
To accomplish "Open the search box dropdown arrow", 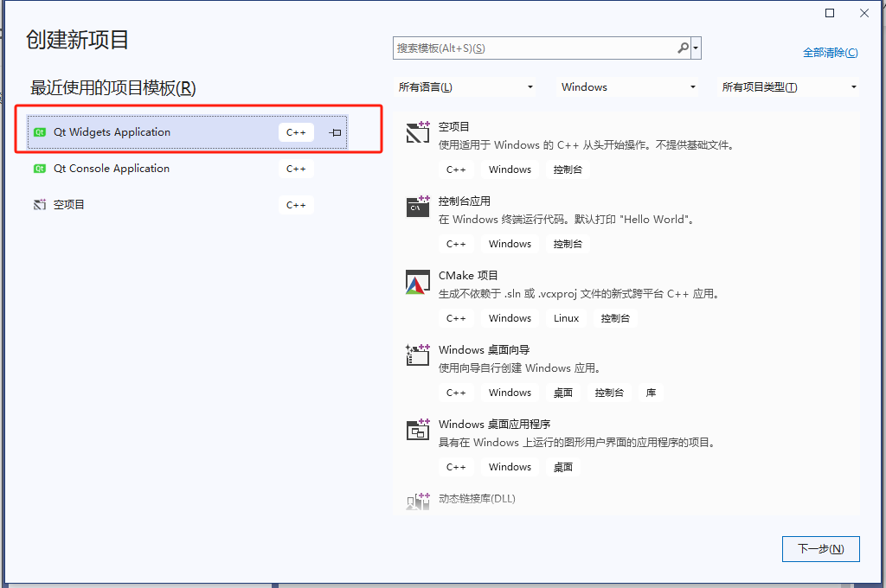I will 697,48.
